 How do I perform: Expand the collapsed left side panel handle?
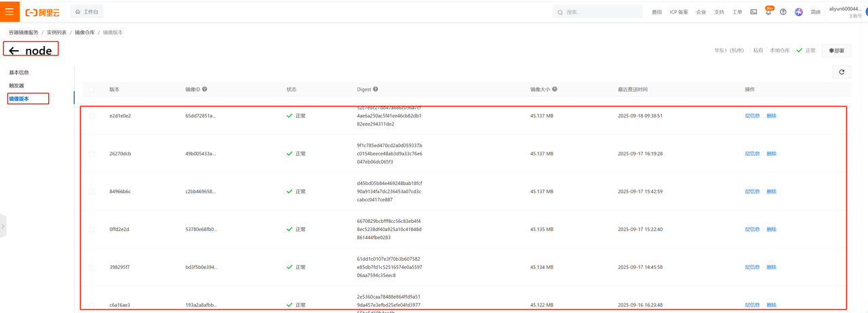coord(3,226)
